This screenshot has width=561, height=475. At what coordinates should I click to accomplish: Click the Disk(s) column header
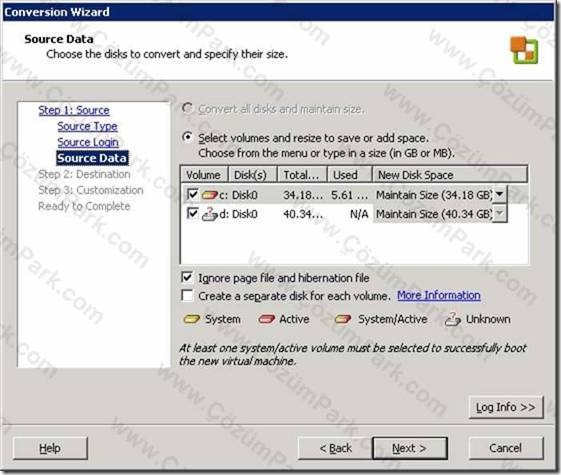253,175
